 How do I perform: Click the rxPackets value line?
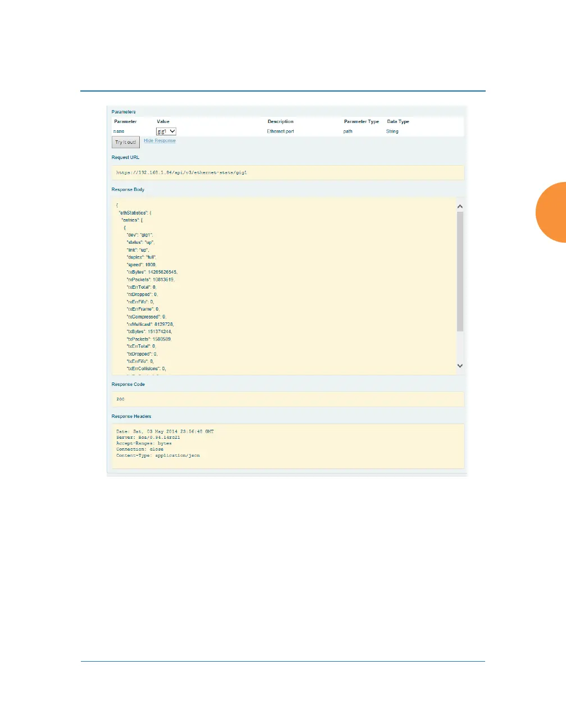click(x=150, y=280)
